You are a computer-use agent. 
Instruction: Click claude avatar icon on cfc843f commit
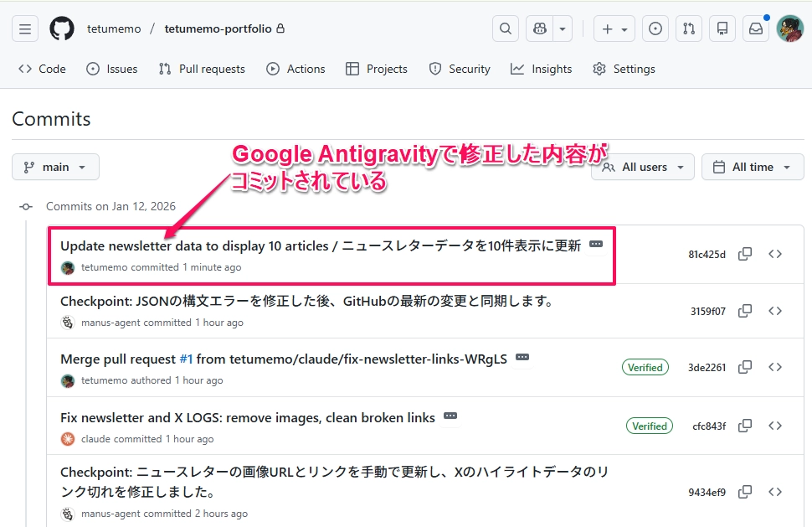68,439
